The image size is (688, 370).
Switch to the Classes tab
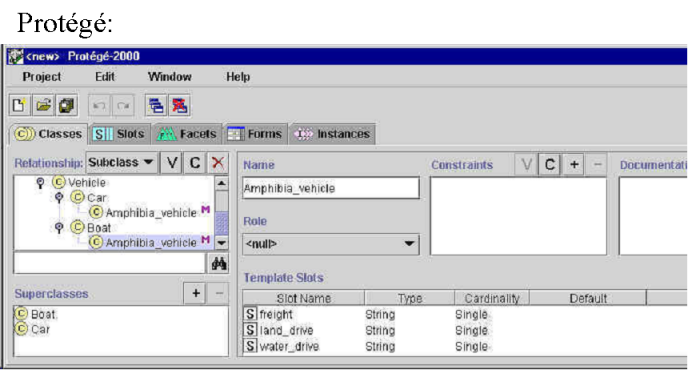click(x=49, y=134)
